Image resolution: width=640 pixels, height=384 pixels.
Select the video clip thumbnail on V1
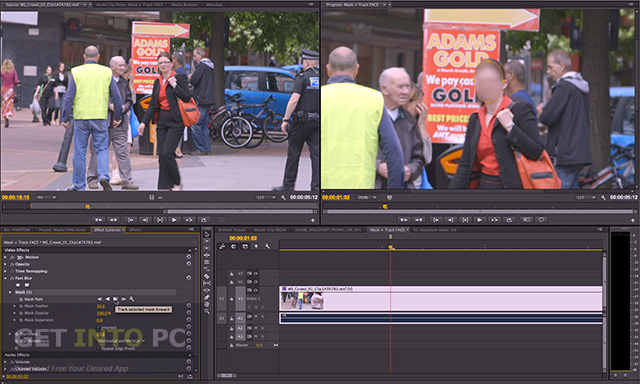coord(302,301)
